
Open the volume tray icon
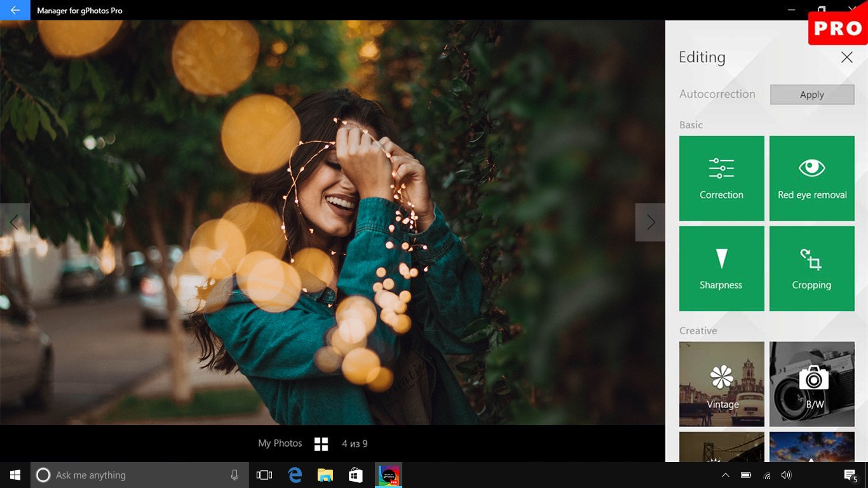click(x=786, y=475)
